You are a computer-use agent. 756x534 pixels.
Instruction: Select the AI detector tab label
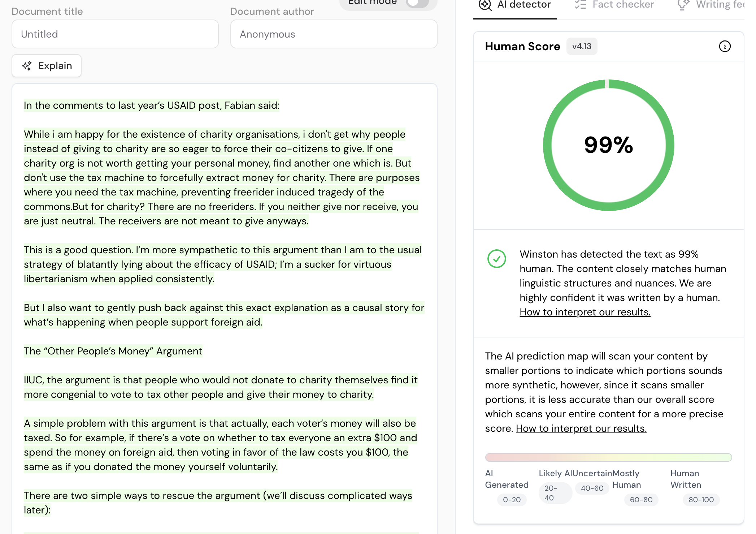(524, 5)
